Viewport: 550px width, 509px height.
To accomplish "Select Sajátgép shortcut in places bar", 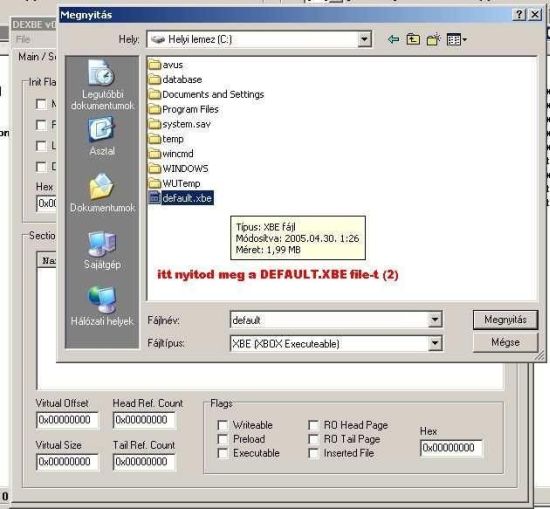I will (x=102, y=250).
